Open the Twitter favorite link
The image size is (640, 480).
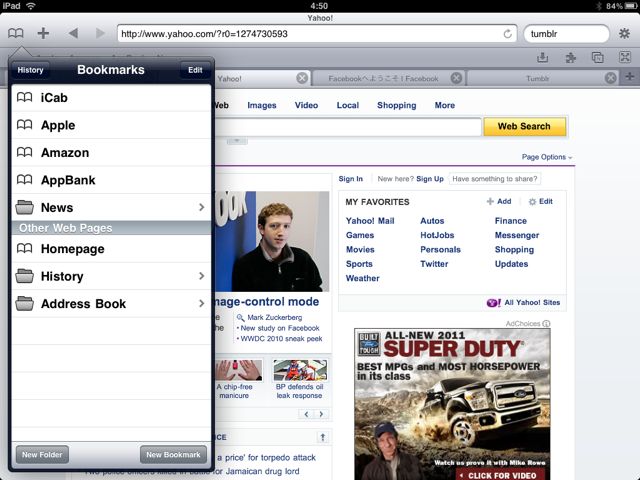pyautogui.click(x=434, y=264)
